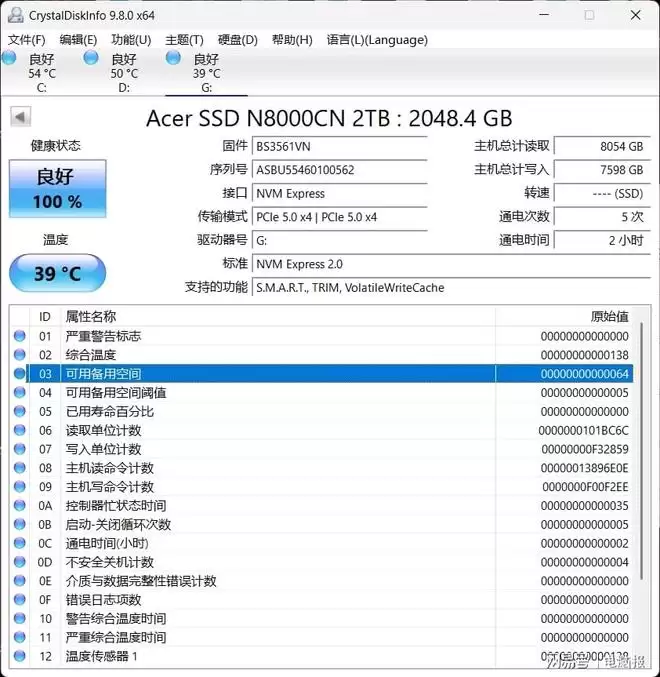The image size is (660, 677).
Task: Open the 语言(Language) menu
Action: coord(377,40)
